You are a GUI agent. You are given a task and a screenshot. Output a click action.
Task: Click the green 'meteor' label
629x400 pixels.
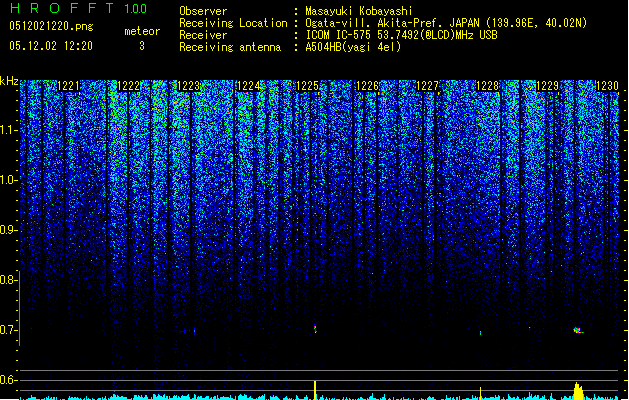142,31
